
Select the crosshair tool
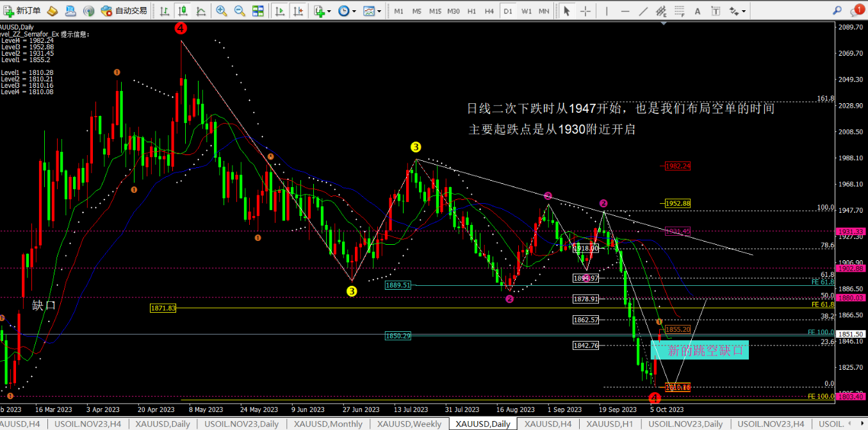click(x=585, y=11)
